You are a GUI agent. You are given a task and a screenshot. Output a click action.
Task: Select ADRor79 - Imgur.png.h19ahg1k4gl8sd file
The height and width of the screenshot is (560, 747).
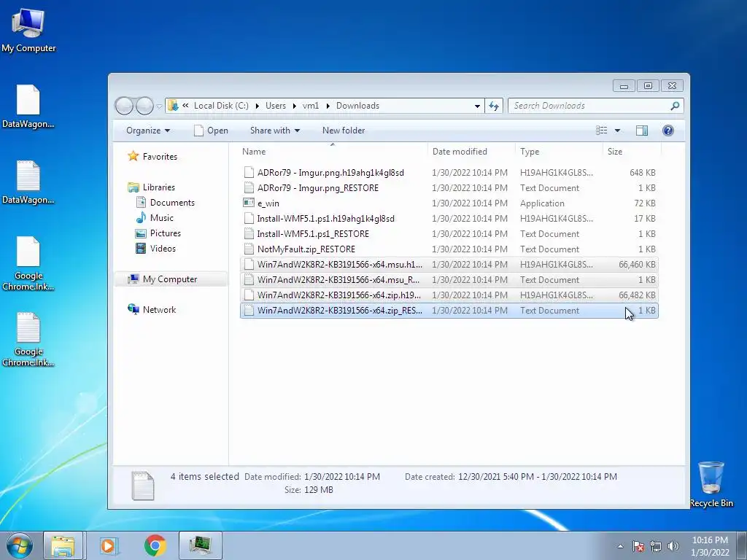point(449,172)
